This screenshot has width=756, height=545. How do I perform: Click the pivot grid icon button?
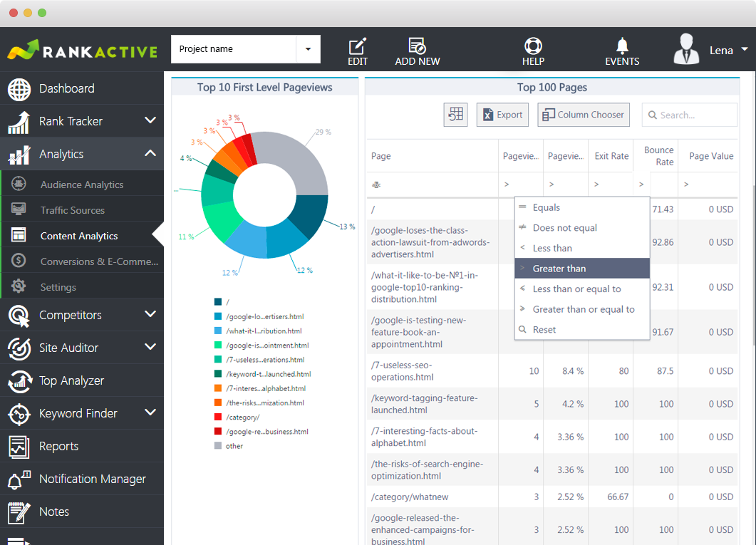click(x=455, y=115)
